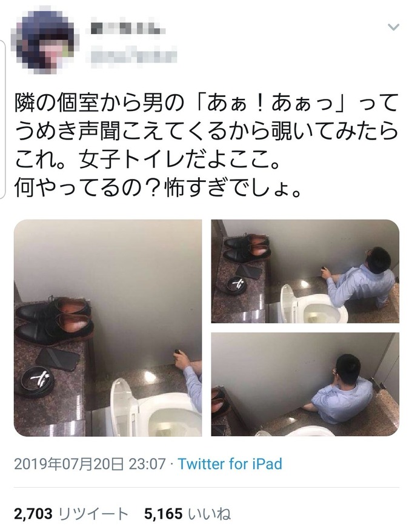Click the リツイート label
The width and height of the screenshot is (412, 532).
click(x=94, y=514)
